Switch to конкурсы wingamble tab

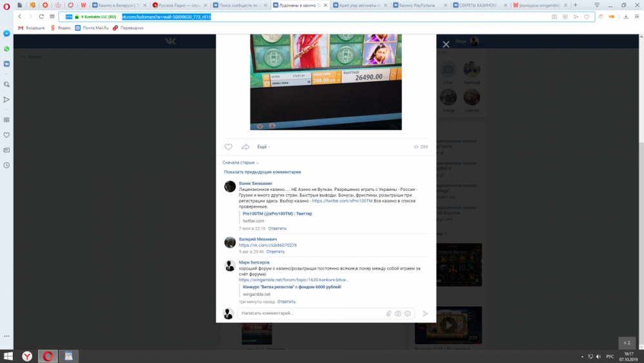[540, 5]
